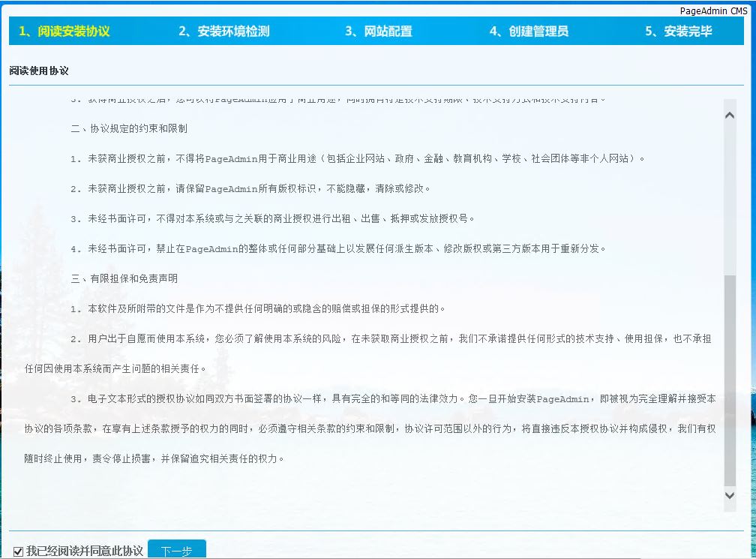The height and width of the screenshot is (559, 756).
Task: Go to step tab 2、安装环境检测
Action: [224, 32]
